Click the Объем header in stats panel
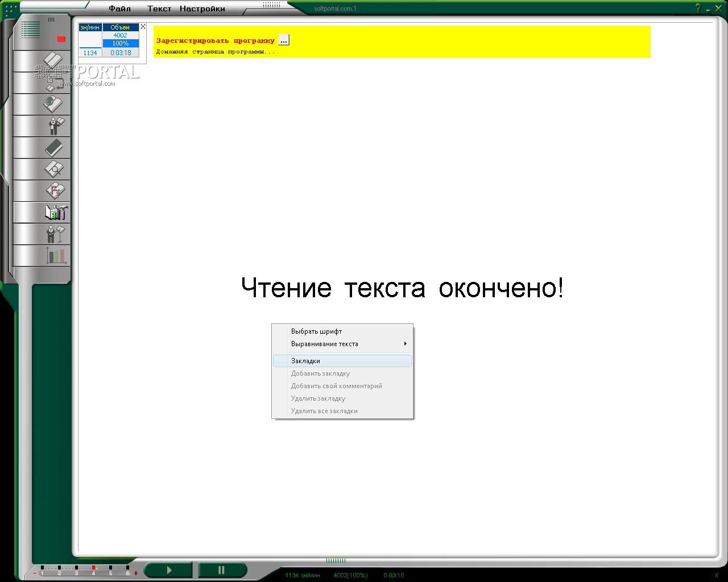The image size is (728, 582). [121, 27]
